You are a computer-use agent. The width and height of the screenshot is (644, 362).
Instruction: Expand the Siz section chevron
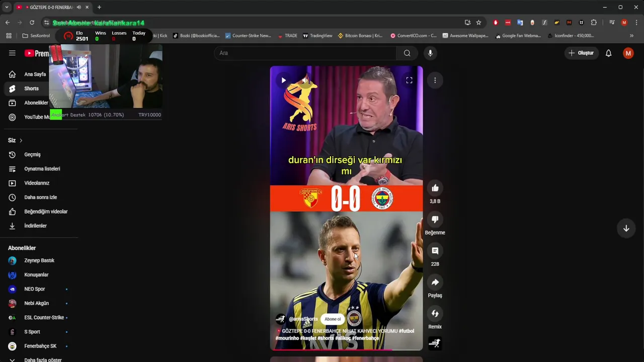click(x=21, y=140)
